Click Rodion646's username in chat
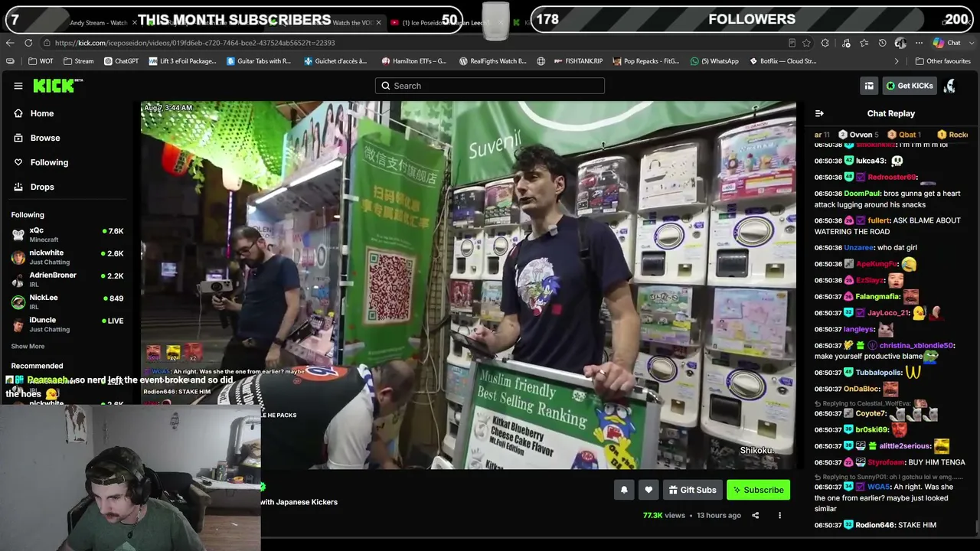Screen dimensions: 980x551 [x=874, y=525]
